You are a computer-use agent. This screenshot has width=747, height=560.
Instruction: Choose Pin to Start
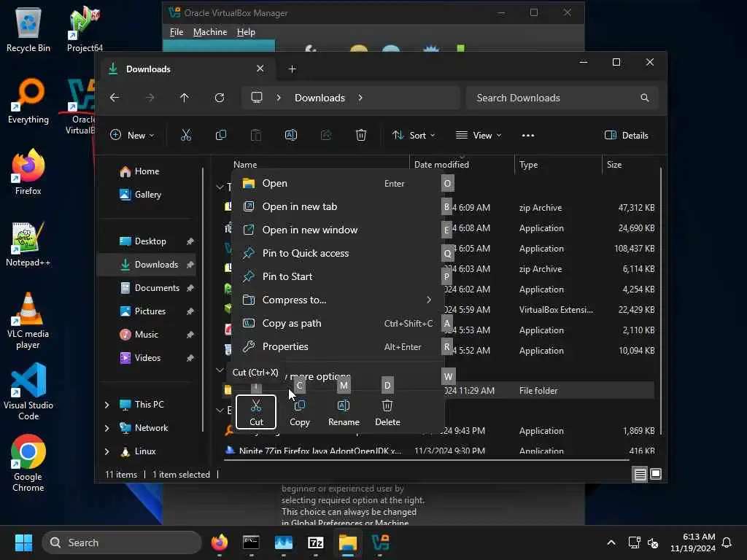coord(336,276)
